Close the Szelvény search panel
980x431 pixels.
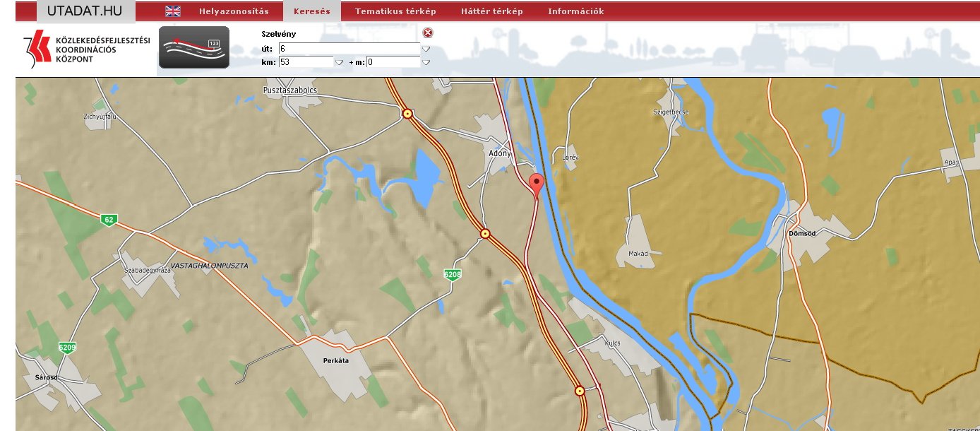[x=428, y=33]
